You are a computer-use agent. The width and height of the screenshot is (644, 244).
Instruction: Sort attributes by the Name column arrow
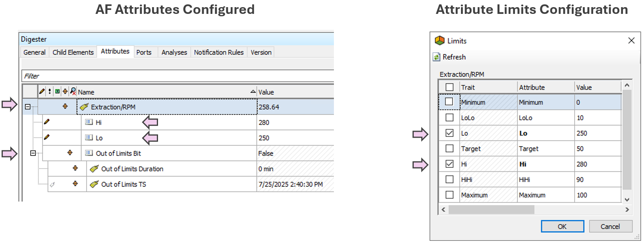(x=253, y=92)
